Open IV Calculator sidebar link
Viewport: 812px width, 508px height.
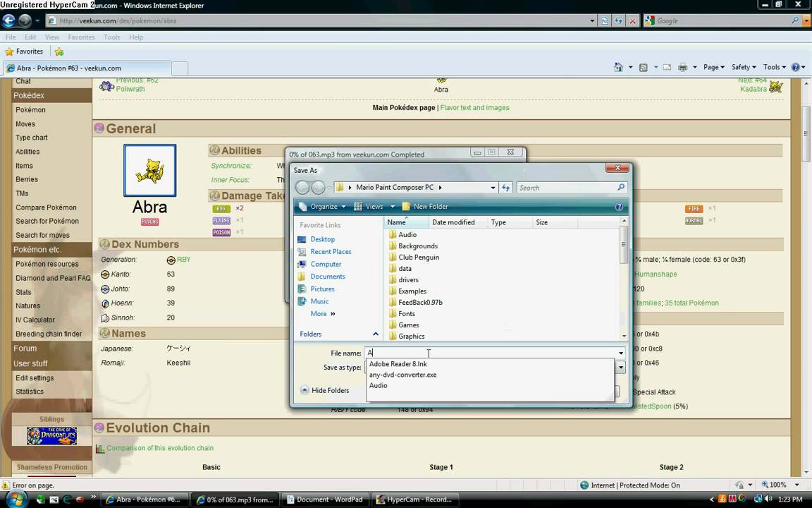(x=35, y=320)
